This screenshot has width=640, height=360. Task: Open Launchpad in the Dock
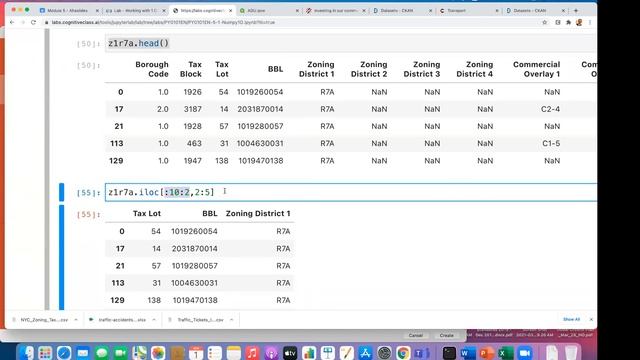pos(45,353)
